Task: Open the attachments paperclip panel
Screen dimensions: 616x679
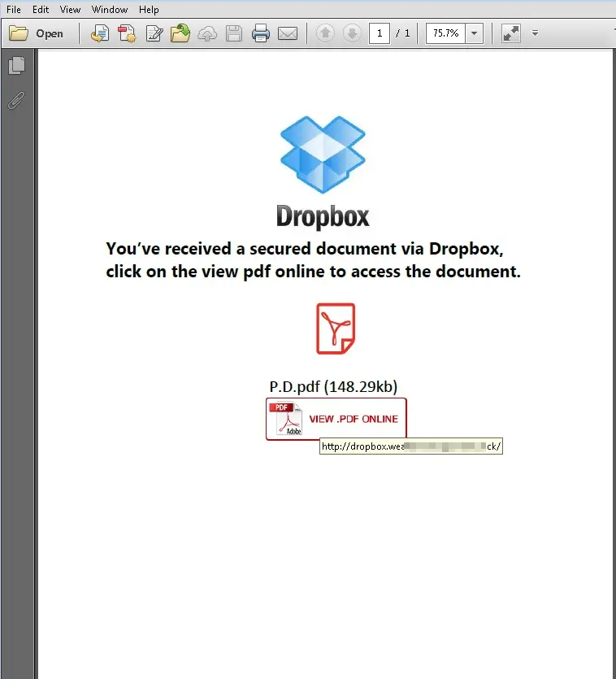Action: click(x=16, y=101)
